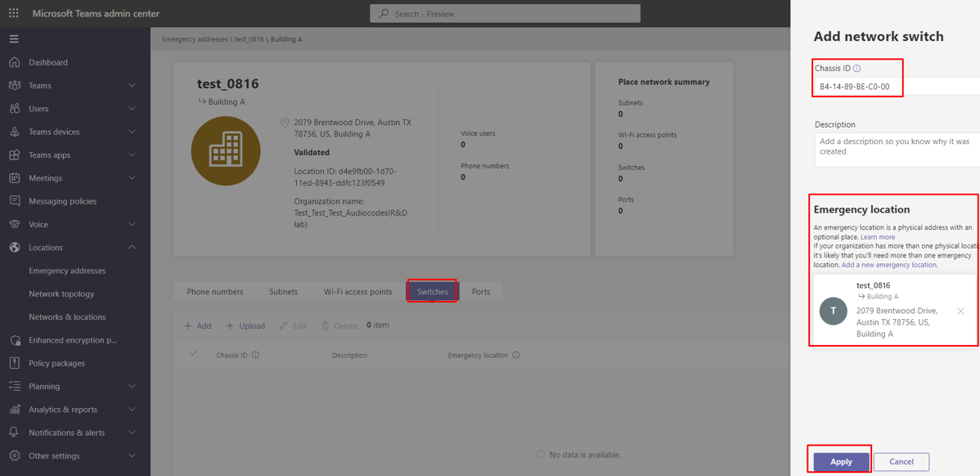Screen dimensions: 980x476
Task: Focus the Chassis ID input field
Action: pyautogui.click(x=897, y=86)
